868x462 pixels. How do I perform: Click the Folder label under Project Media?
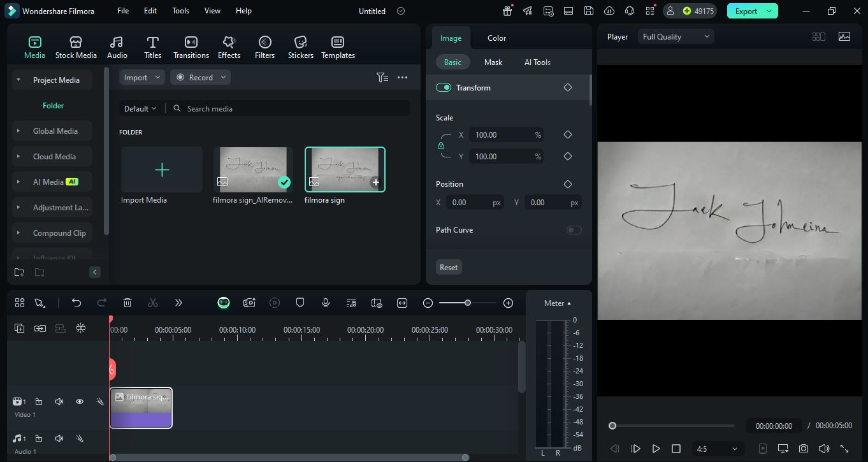[54, 106]
